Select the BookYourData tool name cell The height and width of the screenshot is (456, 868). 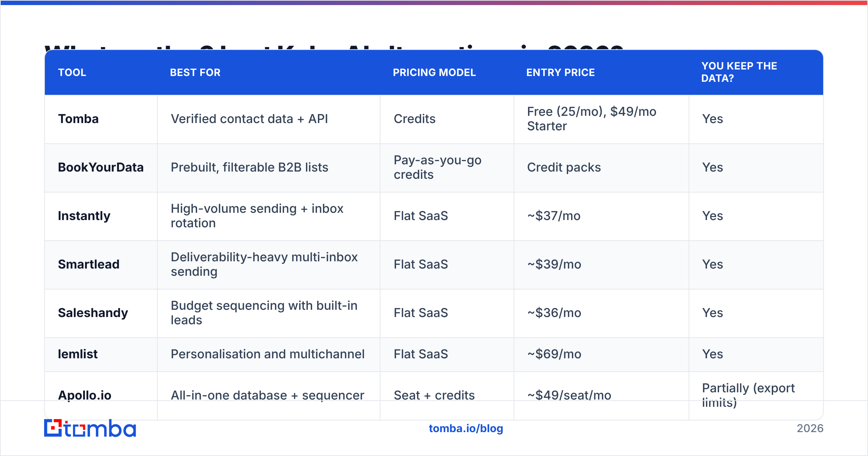(x=101, y=167)
